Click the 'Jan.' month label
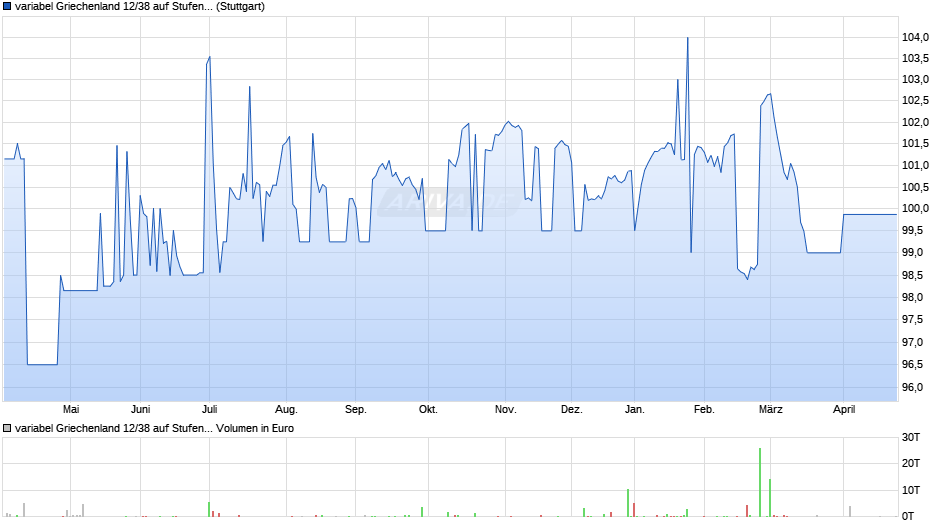The width and height of the screenshot is (940, 526). pos(635,409)
